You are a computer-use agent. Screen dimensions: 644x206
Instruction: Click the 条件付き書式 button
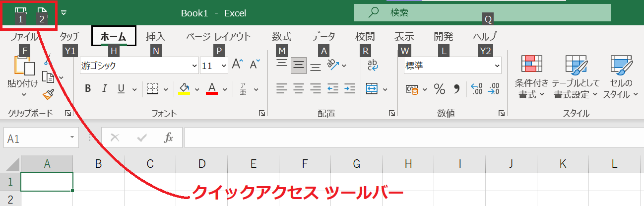(x=532, y=77)
